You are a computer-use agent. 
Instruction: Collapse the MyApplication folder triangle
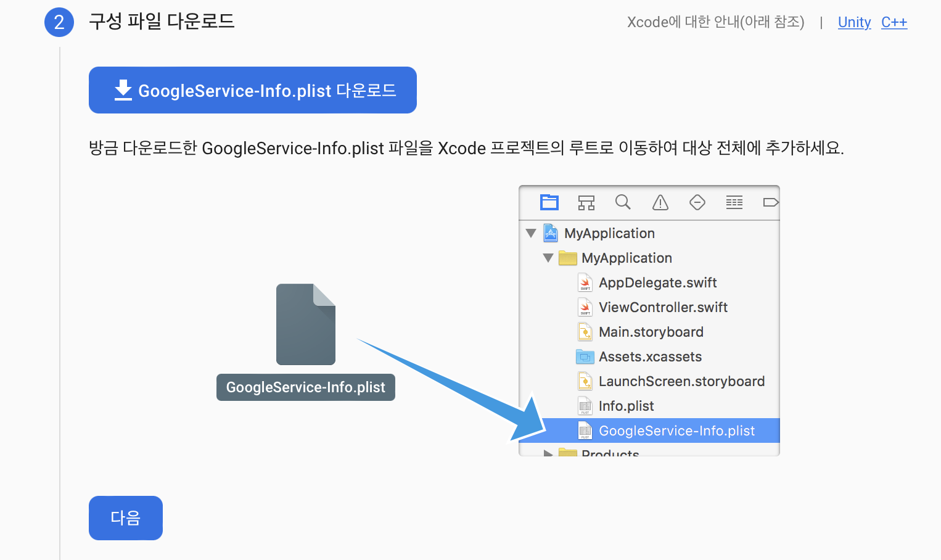point(548,258)
